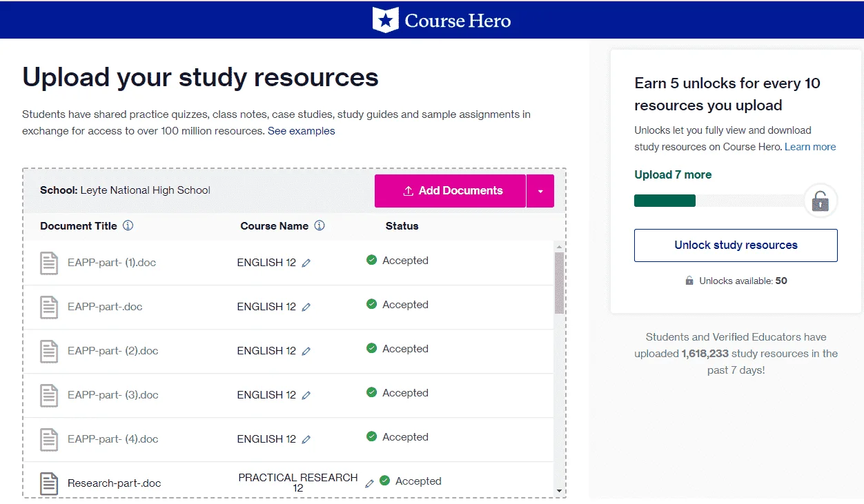Click Upload your study resources heading
This screenshot has height=504, width=864.
[200, 77]
